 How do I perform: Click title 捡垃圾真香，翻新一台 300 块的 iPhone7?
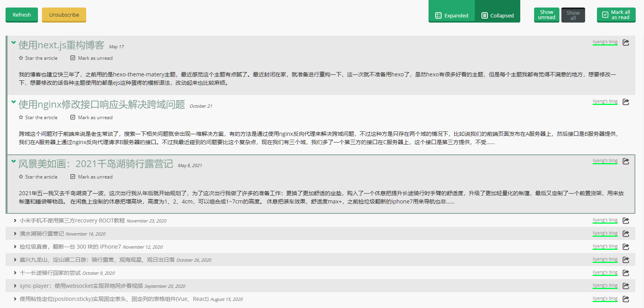click(70, 247)
